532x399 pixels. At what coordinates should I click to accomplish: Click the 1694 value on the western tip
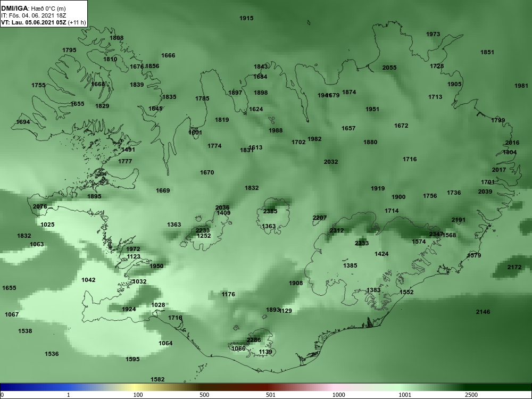(23, 122)
